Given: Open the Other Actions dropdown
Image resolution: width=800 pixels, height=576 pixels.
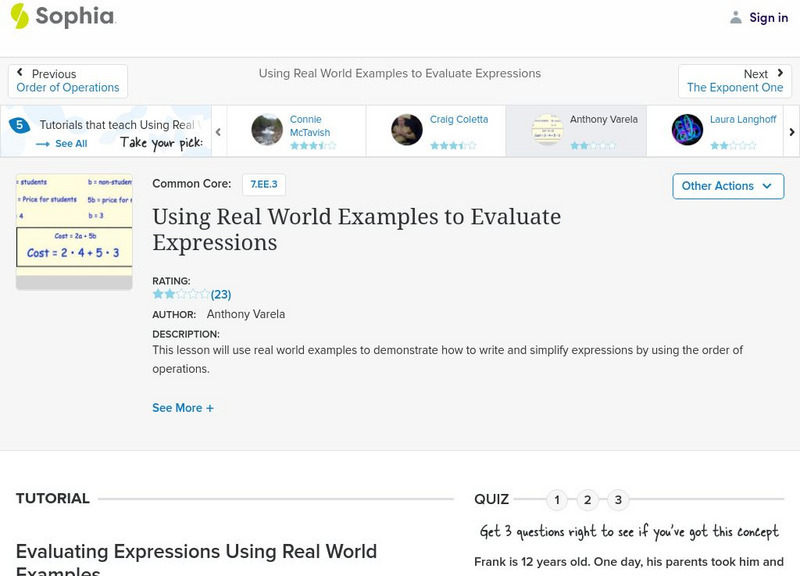Looking at the screenshot, I should 727,186.
